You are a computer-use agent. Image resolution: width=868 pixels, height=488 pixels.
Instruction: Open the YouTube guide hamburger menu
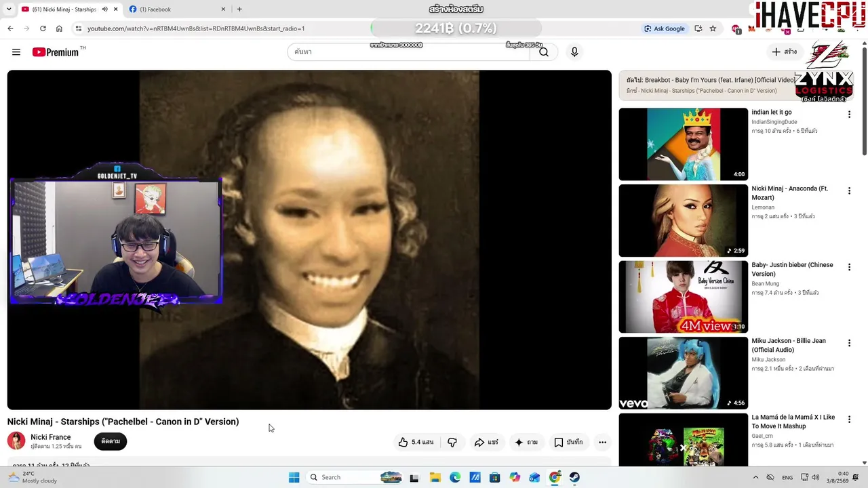[16, 52]
